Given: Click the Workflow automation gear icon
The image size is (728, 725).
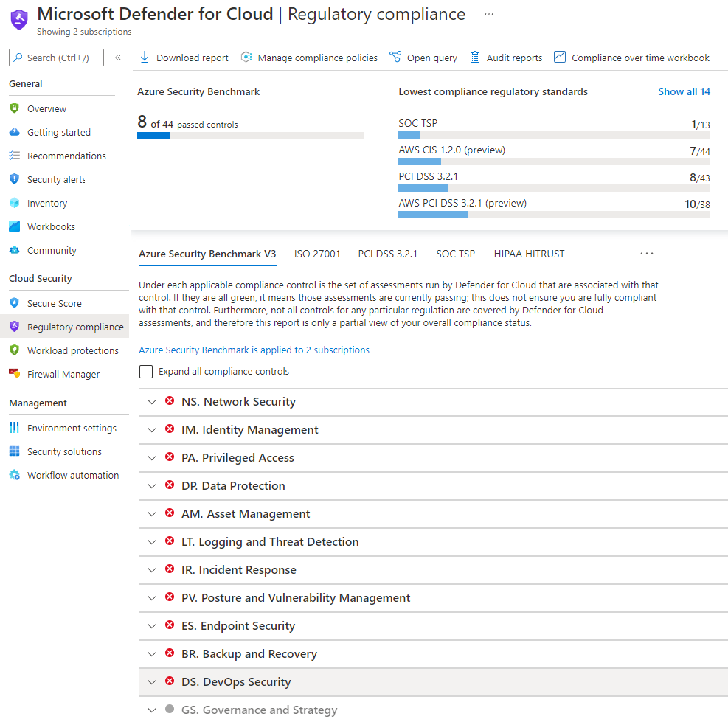Looking at the screenshot, I should (15, 475).
